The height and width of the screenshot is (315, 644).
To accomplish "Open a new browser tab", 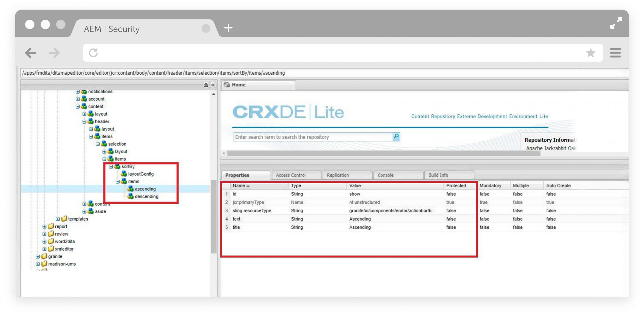I will tap(228, 28).
